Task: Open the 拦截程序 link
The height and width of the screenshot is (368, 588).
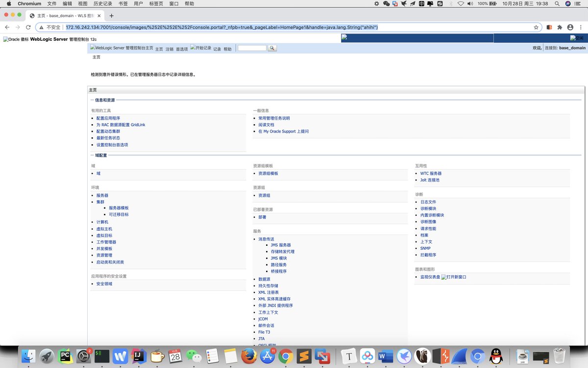Action: point(428,255)
